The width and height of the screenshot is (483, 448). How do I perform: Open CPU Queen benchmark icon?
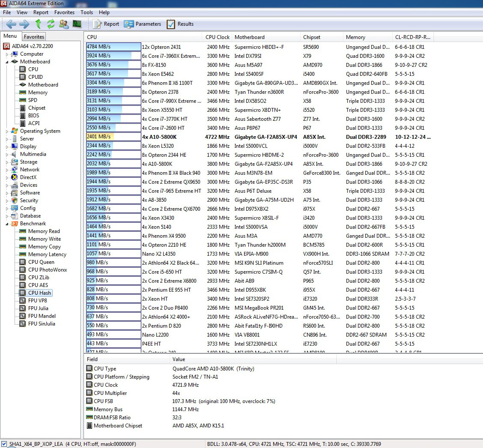23,262
